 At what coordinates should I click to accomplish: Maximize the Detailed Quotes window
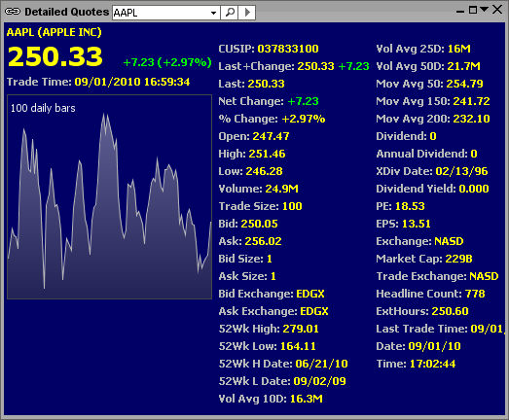point(473,10)
